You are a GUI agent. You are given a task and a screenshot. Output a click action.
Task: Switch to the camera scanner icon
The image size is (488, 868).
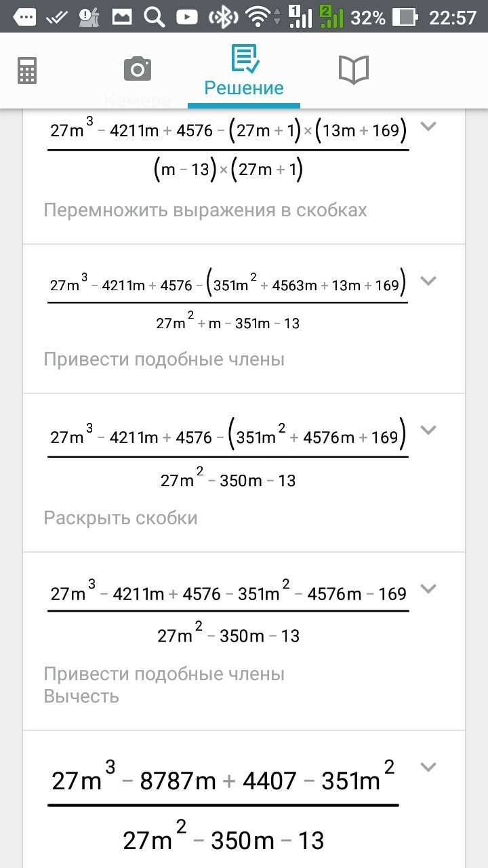(x=138, y=69)
